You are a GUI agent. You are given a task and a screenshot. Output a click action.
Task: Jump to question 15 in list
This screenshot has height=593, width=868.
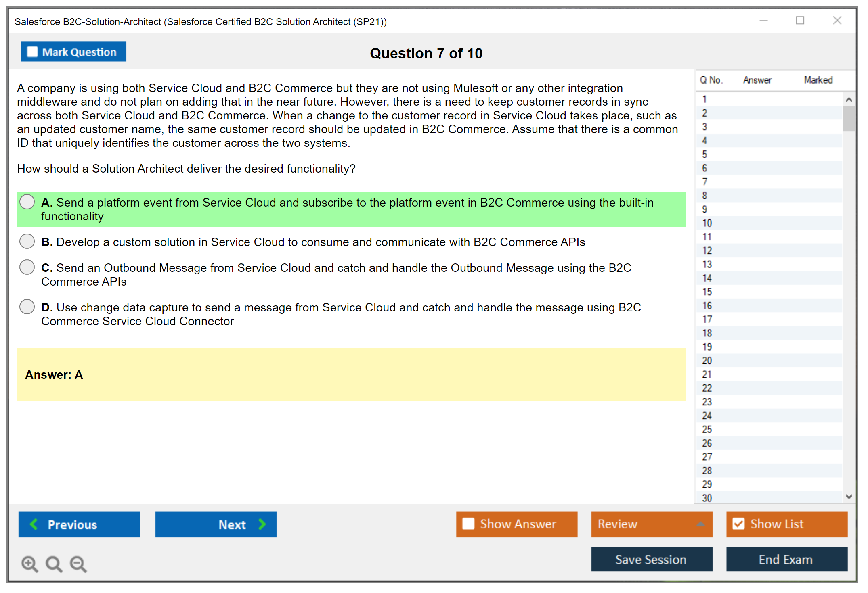(707, 292)
